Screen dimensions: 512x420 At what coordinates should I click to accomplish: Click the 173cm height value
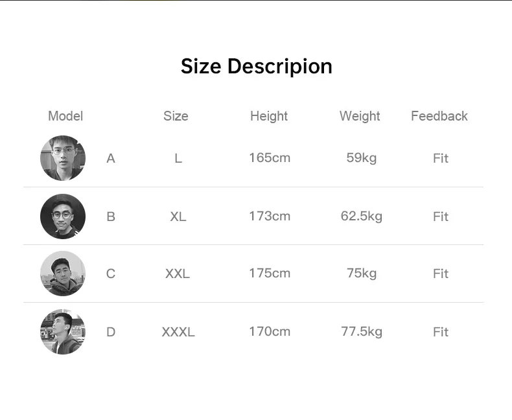point(270,216)
